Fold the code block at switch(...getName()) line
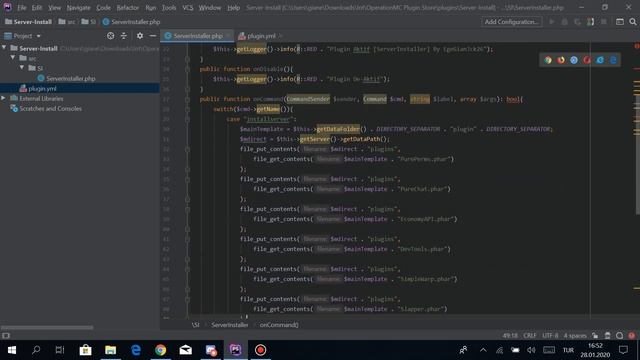 click(x=187, y=109)
